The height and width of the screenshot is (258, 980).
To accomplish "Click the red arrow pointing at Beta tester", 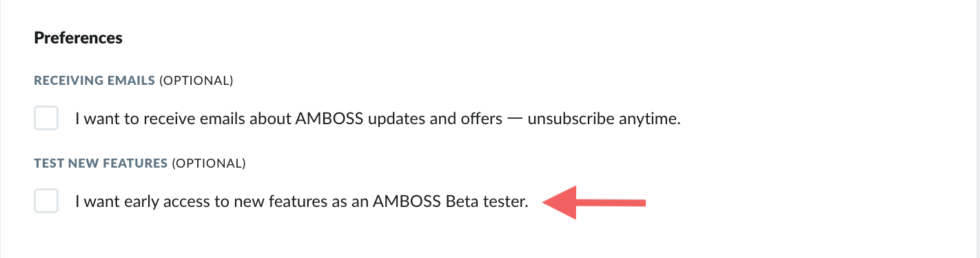I will click(594, 203).
